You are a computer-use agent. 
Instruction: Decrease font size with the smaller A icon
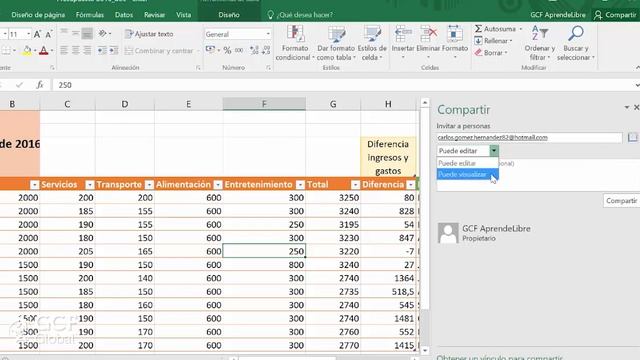49,34
